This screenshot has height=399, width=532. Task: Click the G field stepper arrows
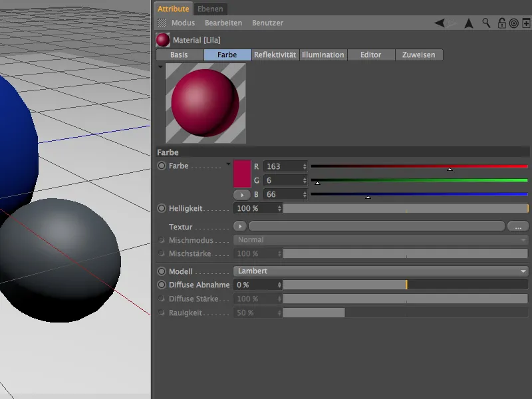click(305, 180)
